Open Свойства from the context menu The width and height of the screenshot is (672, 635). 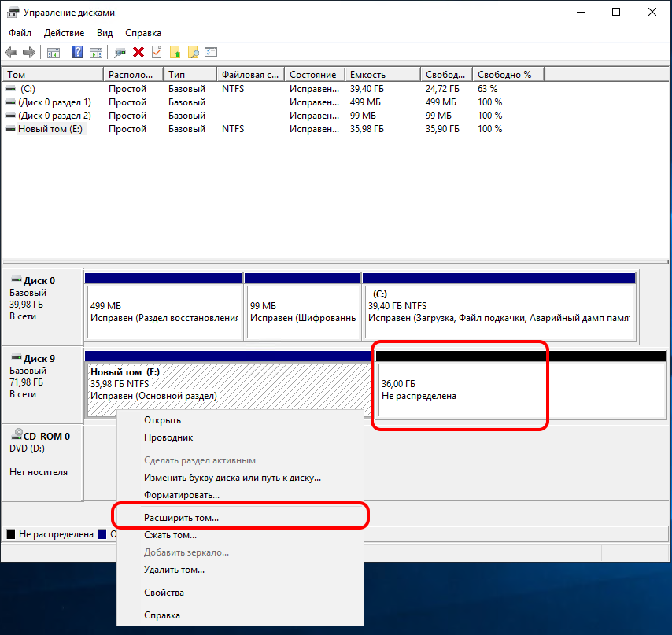pyautogui.click(x=240, y=593)
